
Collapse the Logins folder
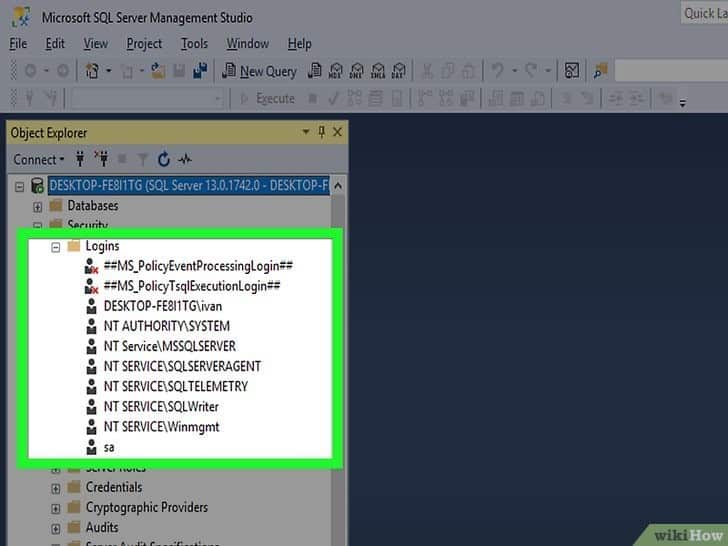pyautogui.click(x=56, y=247)
